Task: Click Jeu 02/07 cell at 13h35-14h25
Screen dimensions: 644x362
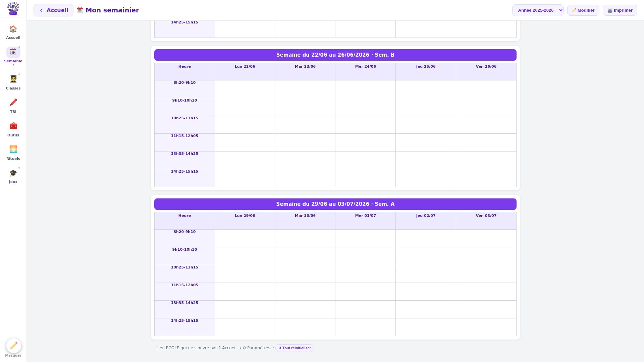Action: [x=426, y=309]
